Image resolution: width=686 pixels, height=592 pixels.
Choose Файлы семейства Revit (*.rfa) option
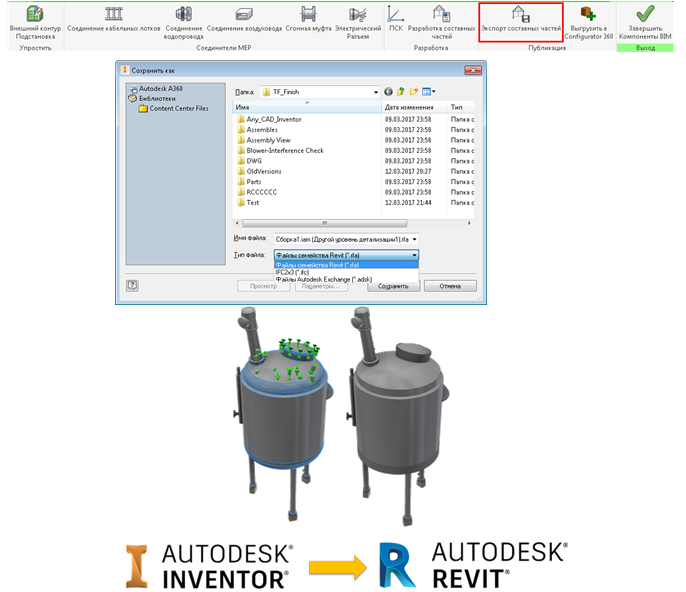pyautogui.click(x=346, y=265)
